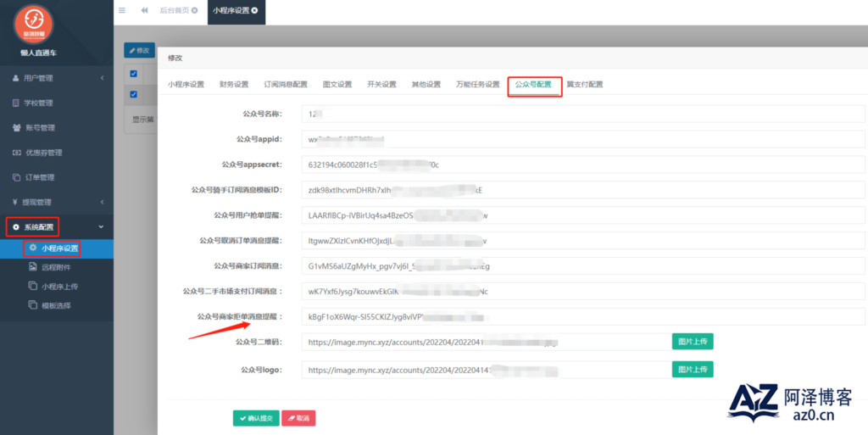
Task: Click the 公众号logo URL input field
Action: click(x=486, y=370)
